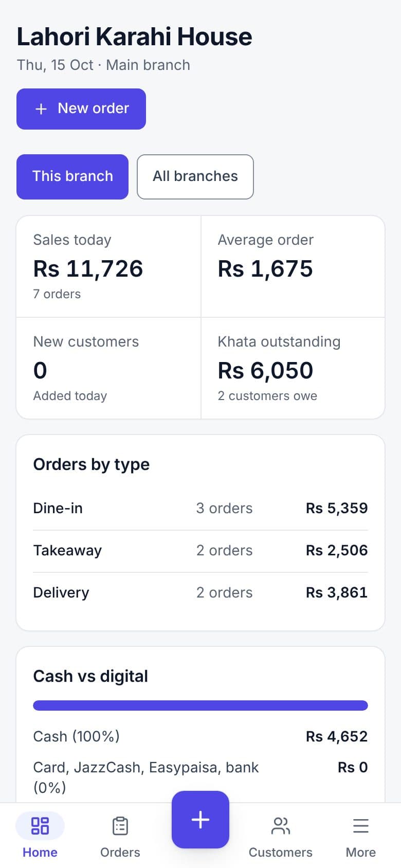Select the Dine-in orders row

click(x=200, y=508)
